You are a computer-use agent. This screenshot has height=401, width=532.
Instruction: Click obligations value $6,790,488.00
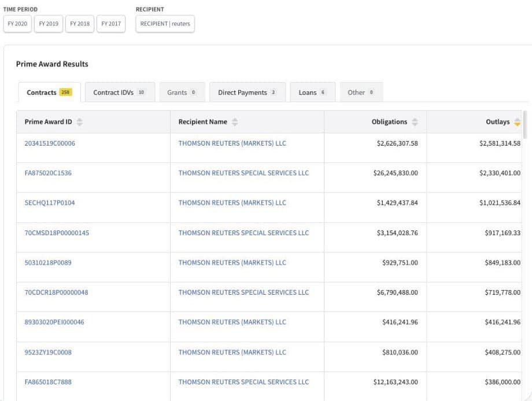click(x=397, y=292)
